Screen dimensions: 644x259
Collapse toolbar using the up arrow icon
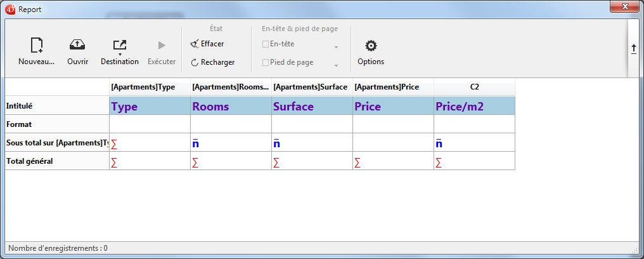click(x=633, y=49)
